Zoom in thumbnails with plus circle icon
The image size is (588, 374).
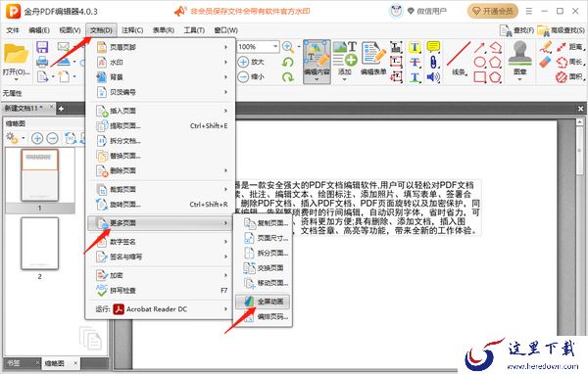click(x=37, y=138)
